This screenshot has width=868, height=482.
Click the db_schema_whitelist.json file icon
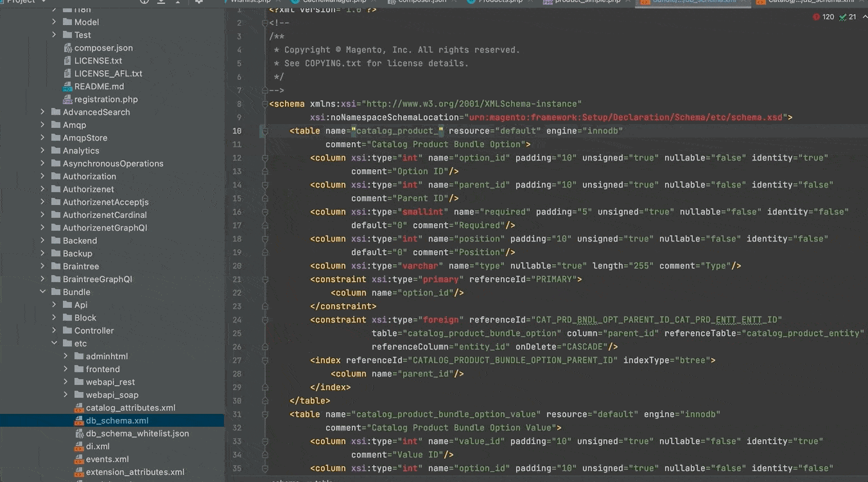(x=79, y=434)
